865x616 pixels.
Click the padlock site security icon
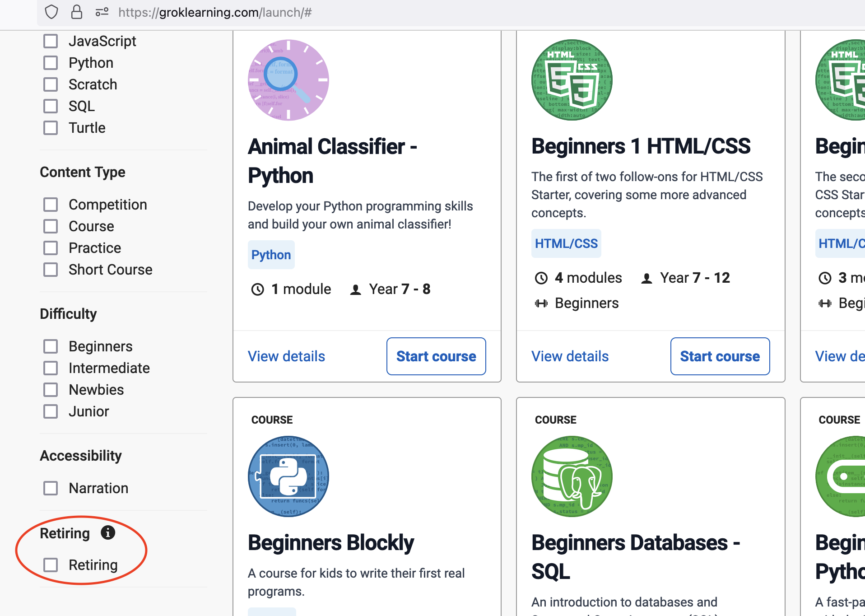77,12
